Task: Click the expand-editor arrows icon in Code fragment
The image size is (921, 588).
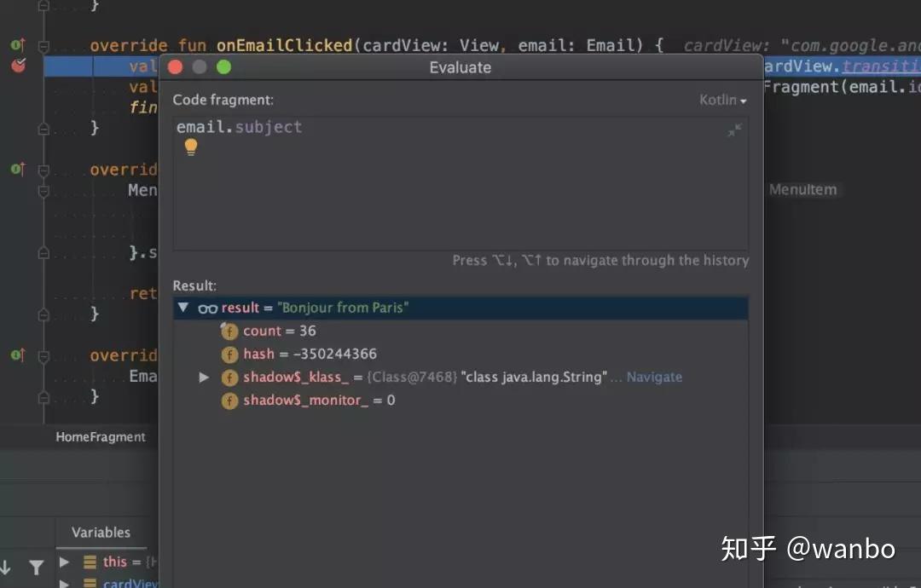Action: [x=734, y=131]
